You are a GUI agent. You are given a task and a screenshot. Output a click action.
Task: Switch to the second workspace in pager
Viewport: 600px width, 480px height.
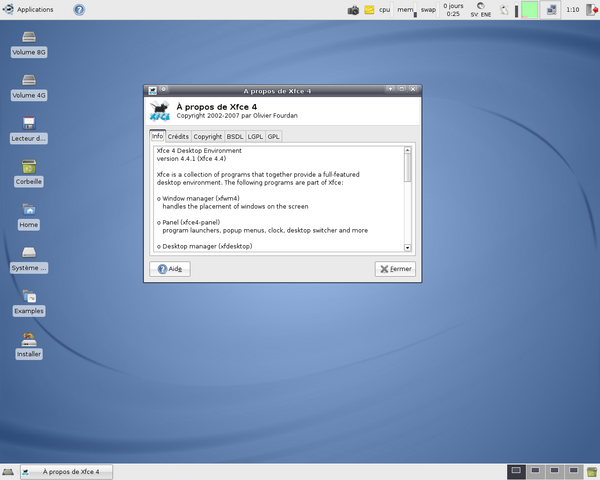coord(536,471)
